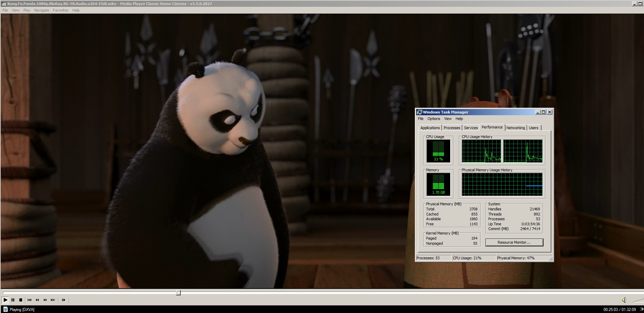The width and height of the screenshot is (644, 313).
Task: Click the Windows Task Manager title bar icon
Action: [x=420, y=112]
